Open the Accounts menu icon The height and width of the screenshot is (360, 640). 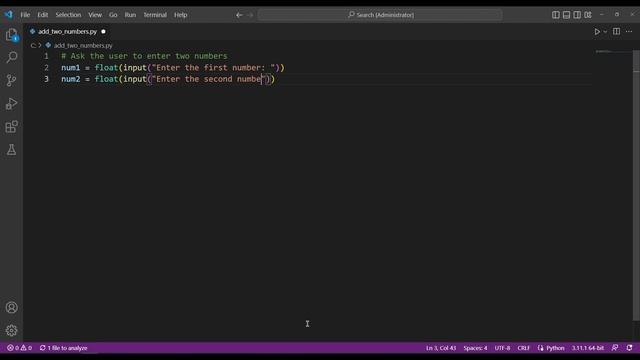[x=11, y=307]
